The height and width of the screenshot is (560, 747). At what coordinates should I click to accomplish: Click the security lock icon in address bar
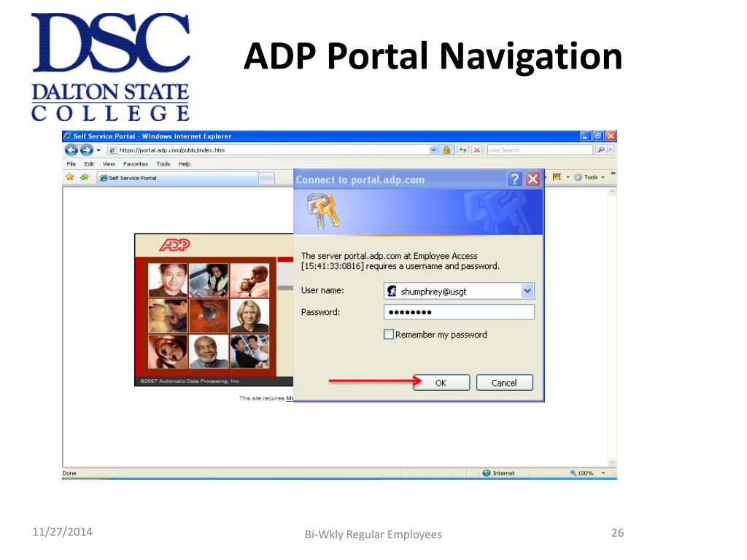pyautogui.click(x=446, y=150)
